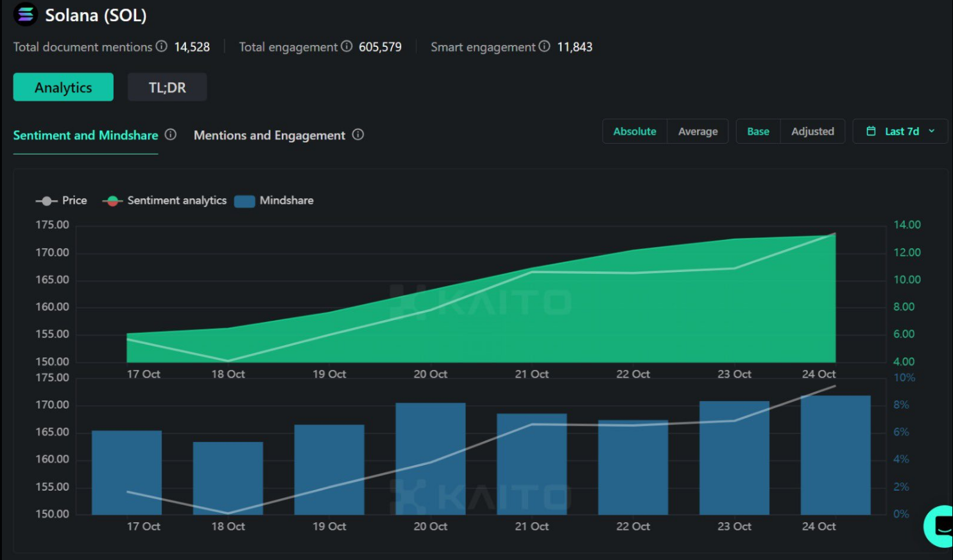Click the Solana logo icon
This screenshot has height=560, width=953.
[26, 14]
